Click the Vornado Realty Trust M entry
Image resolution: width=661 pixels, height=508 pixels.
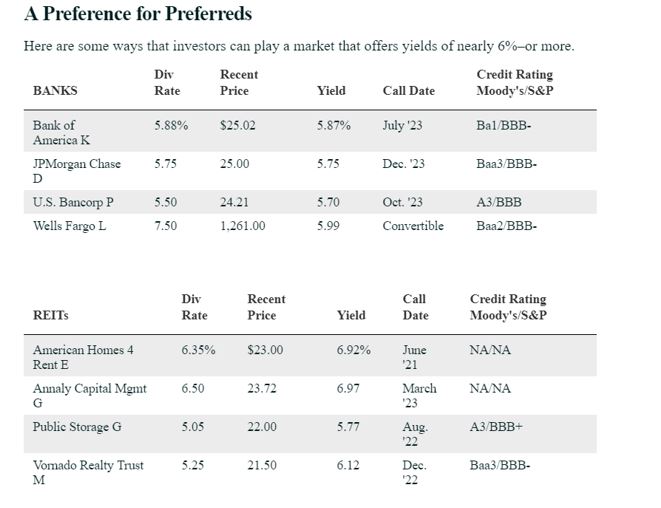88,473
